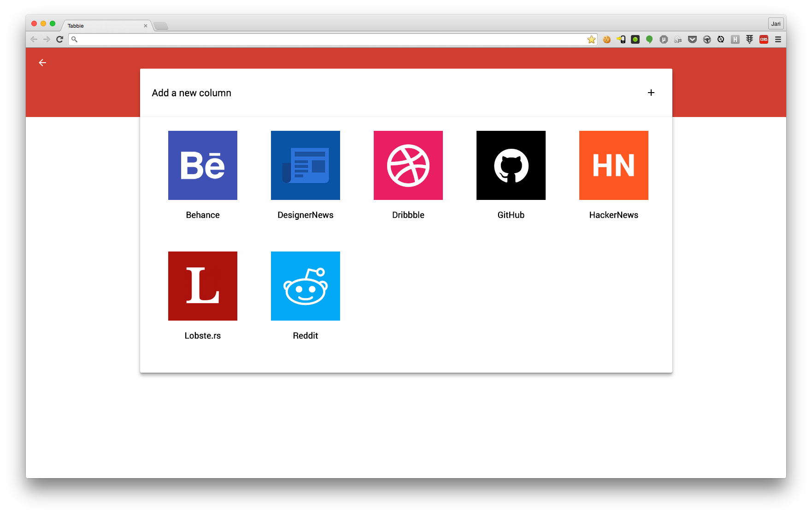Click the Lobste.rs text label
This screenshot has width=812, height=515.
[x=203, y=336]
